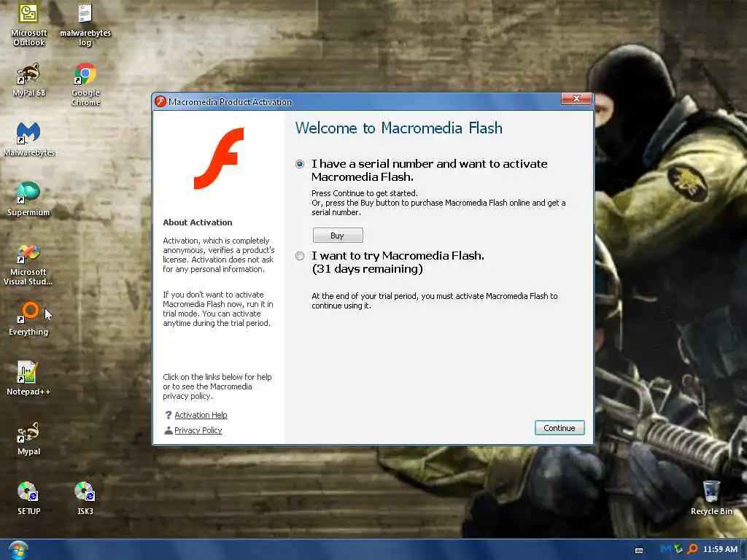Select the Recycle Bin icon
This screenshot has width=747, height=560.
(711, 498)
